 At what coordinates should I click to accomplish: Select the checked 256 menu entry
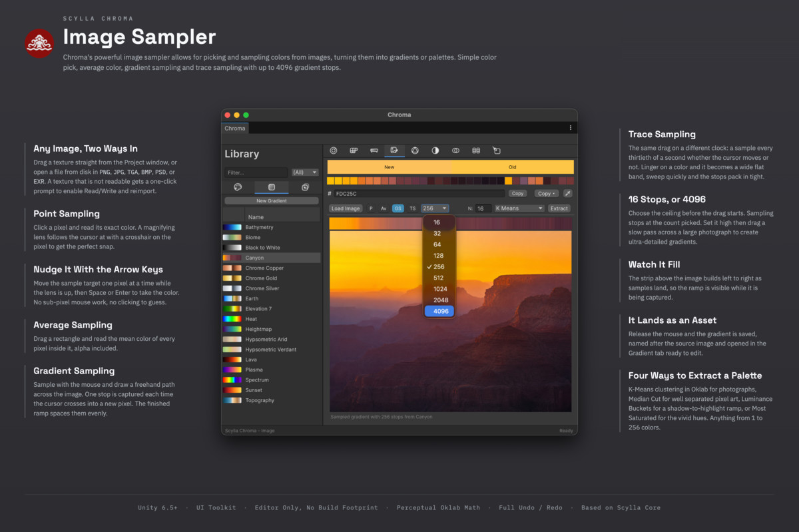[439, 267]
